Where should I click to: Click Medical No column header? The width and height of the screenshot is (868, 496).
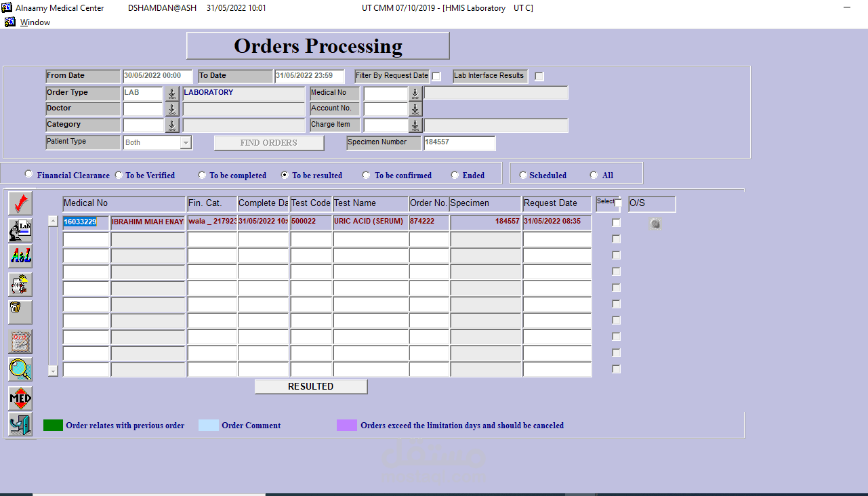(x=124, y=203)
